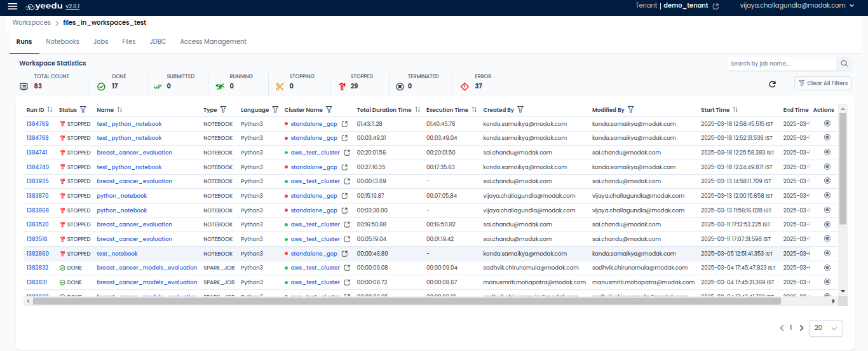Click the Done statistic icon
Image resolution: width=868 pixels, height=351 pixels.
(x=101, y=86)
